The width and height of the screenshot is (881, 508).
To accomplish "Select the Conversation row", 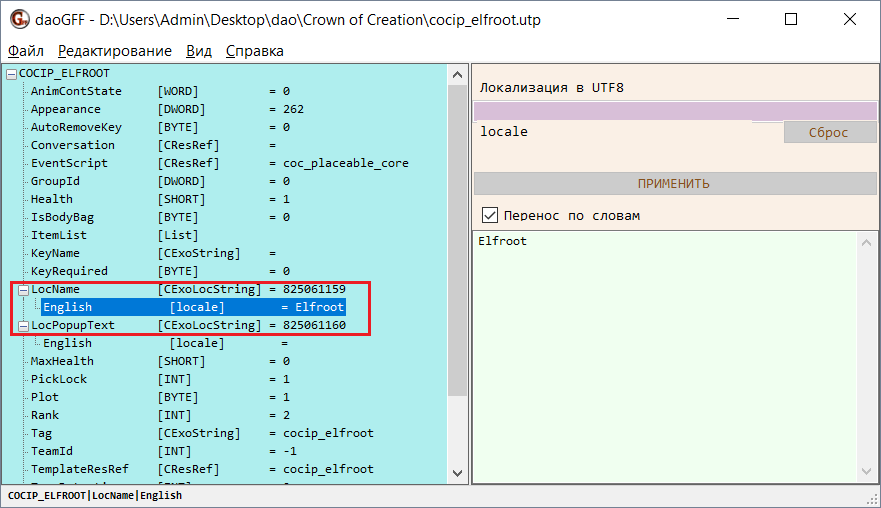I will coord(153,145).
